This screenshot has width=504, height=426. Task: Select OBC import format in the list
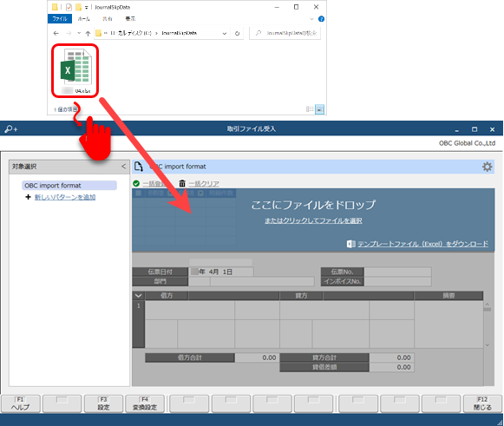point(69,186)
